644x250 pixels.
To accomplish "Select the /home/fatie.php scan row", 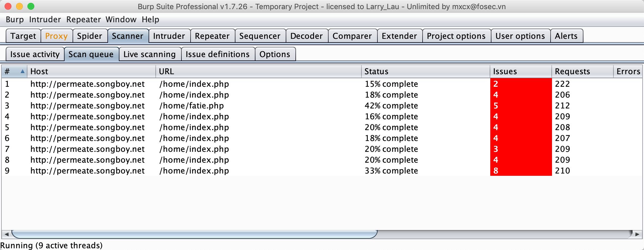I will pos(191,106).
